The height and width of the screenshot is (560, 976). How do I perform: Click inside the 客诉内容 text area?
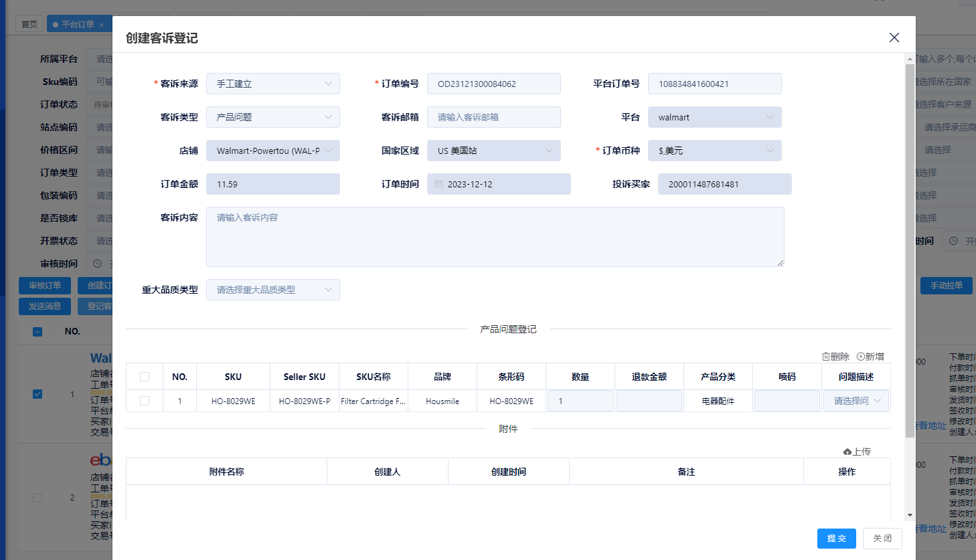coord(495,236)
